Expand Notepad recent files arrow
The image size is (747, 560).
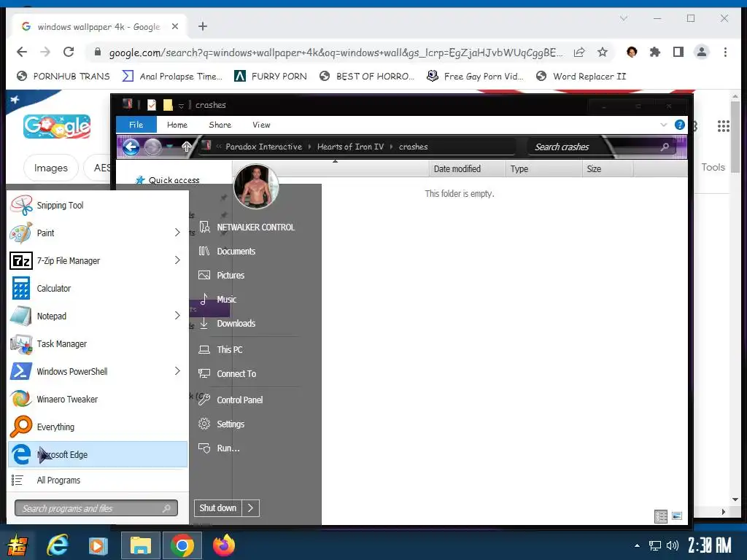pyautogui.click(x=177, y=315)
